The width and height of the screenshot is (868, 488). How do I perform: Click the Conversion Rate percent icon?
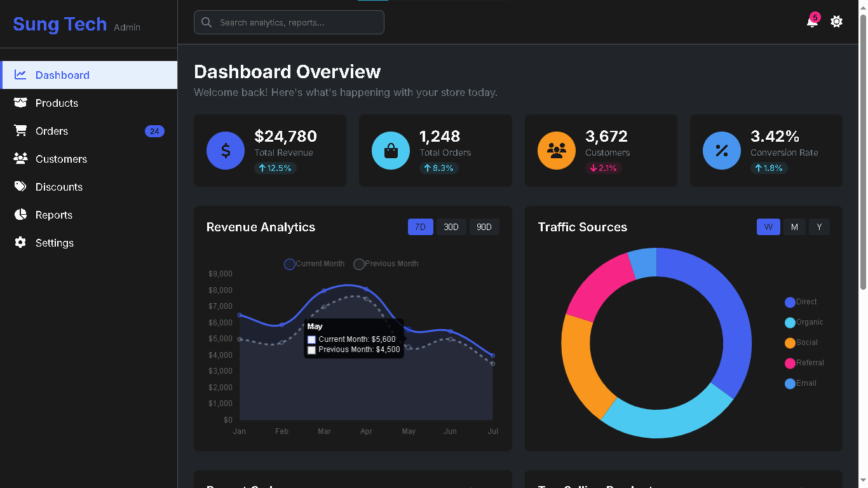point(722,151)
